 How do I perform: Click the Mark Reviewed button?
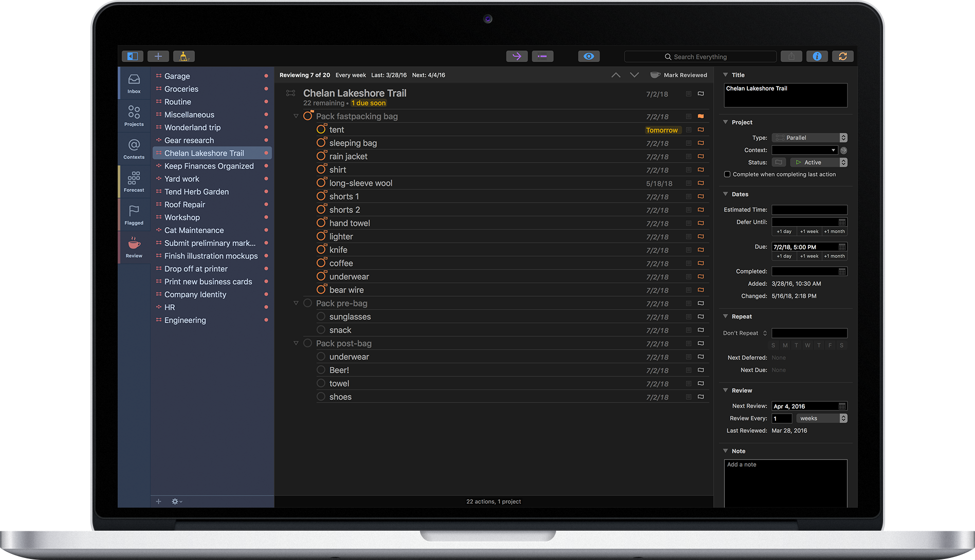678,75
